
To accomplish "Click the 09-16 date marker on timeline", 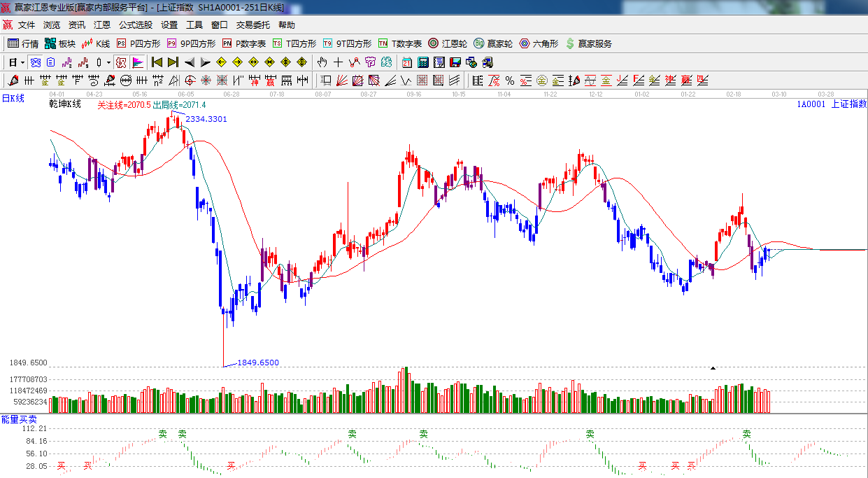I will [413, 94].
